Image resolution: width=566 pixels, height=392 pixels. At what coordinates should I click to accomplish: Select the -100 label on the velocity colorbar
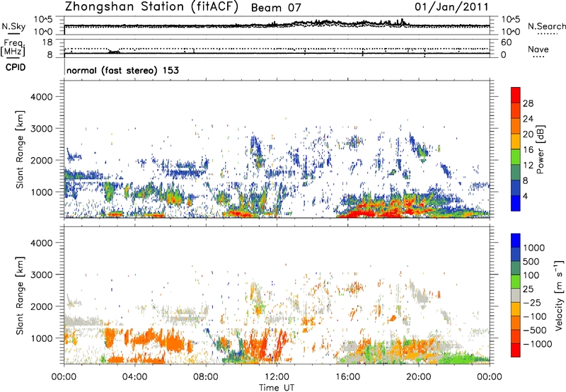[x=535, y=316]
